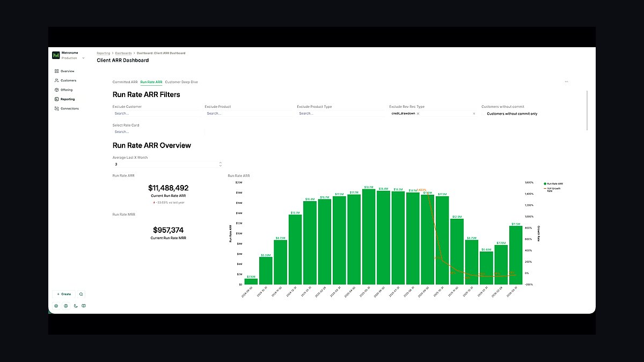Click the Create button
Screen dimensions: 644x362
click(x=64, y=294)
